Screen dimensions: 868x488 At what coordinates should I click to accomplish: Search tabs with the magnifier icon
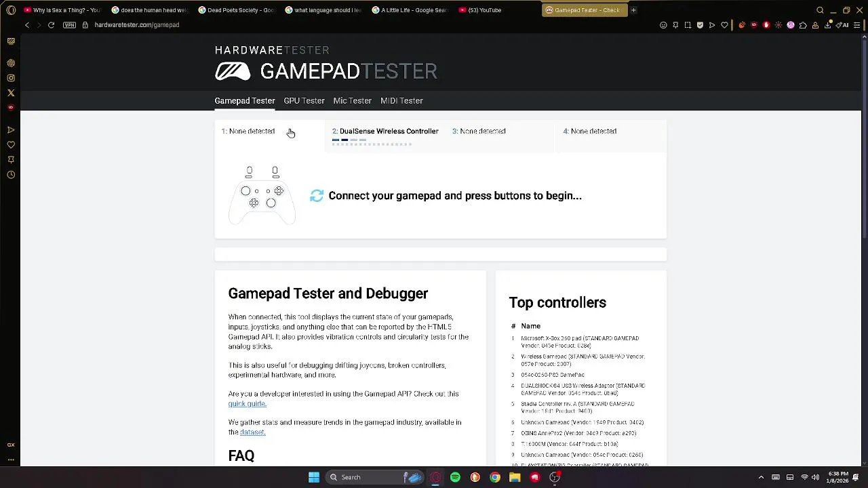pos(820,10)
